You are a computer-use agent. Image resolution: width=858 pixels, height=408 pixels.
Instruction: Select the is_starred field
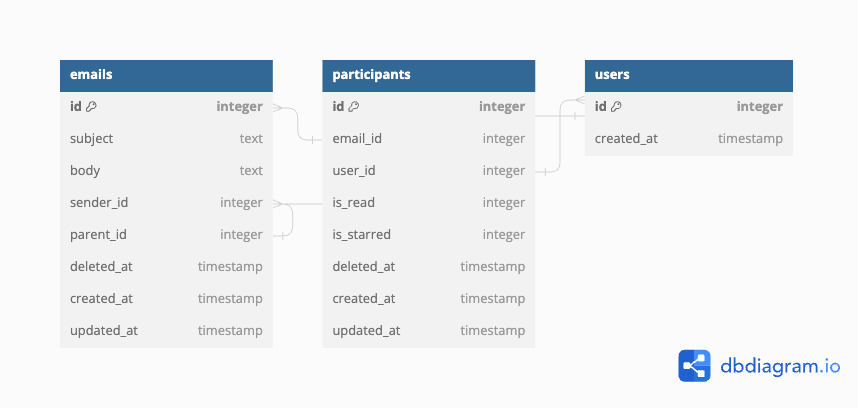[428, 235]
